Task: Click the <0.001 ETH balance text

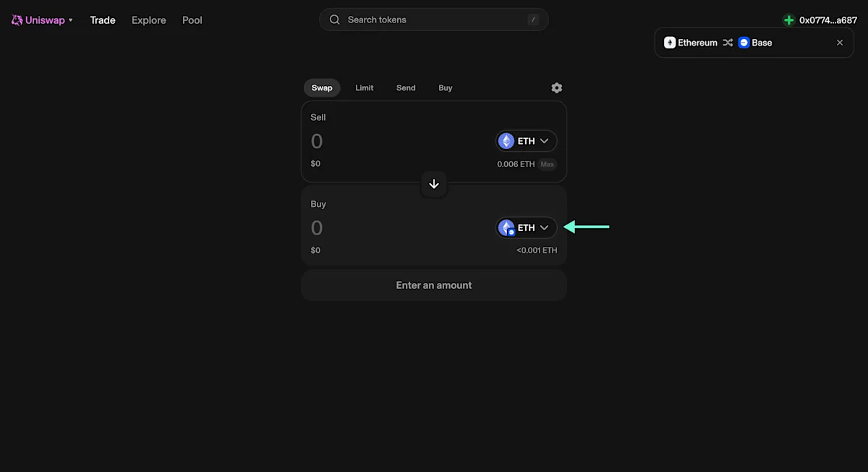Action: pyautogui.click(x=537, y=250)
